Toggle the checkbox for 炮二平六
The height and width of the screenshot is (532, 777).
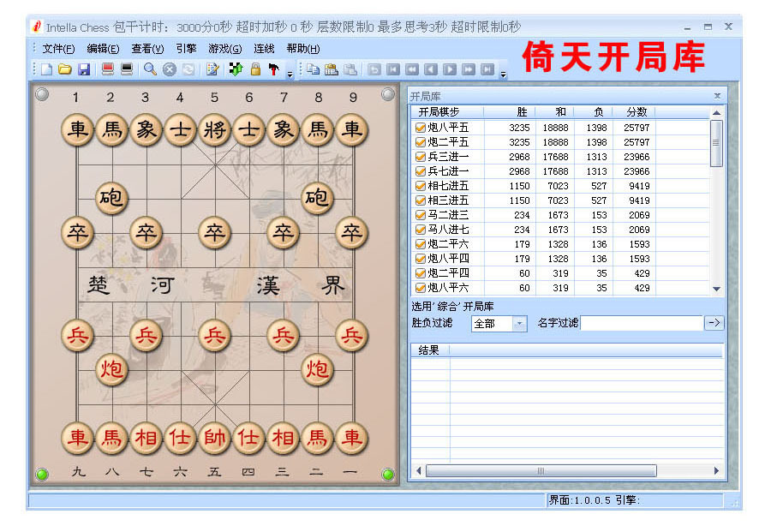[x=421, y=244]
